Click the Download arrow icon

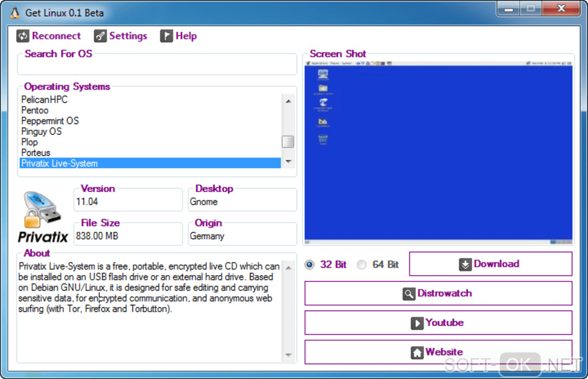pos(465,264)
